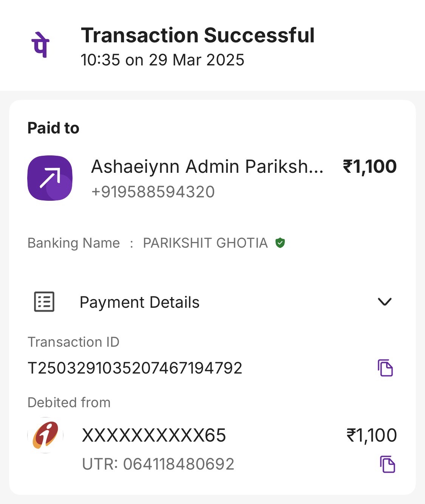Tap the green verified shield badge
The image size is (425, 504).
pos(280,243)
